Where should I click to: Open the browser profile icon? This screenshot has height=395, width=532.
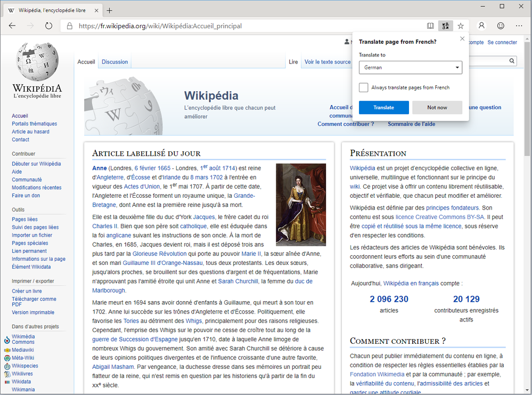pos(481,26)
